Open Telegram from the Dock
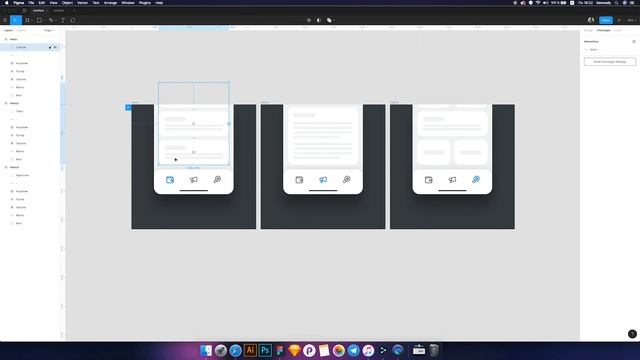 pos(353,350)
